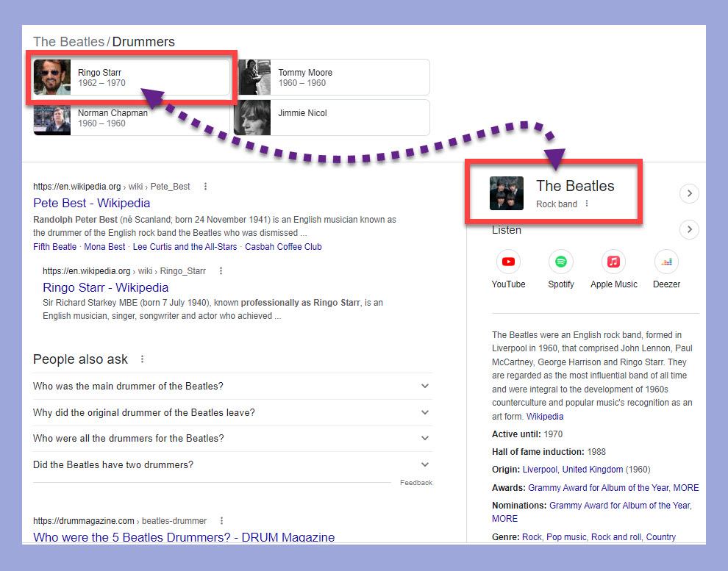Click The Beatles album thumbnail
Screen dimensions: 728x571
coord(507,193)
